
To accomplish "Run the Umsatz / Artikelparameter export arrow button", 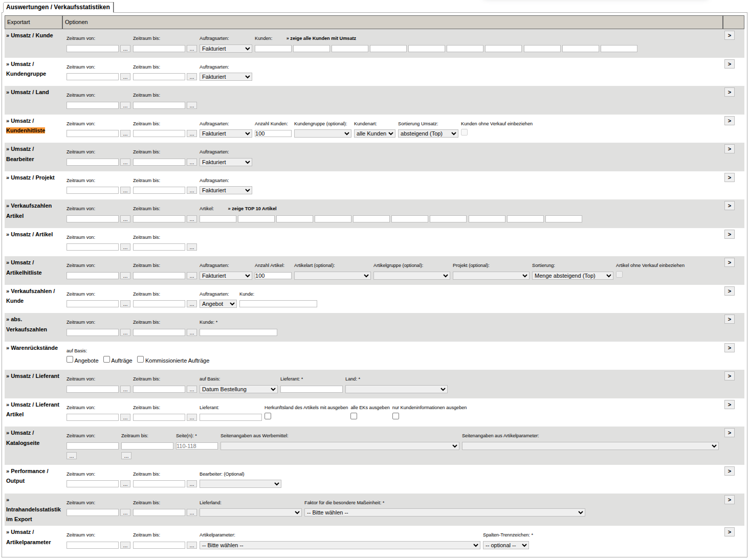I will coord(730,532).
